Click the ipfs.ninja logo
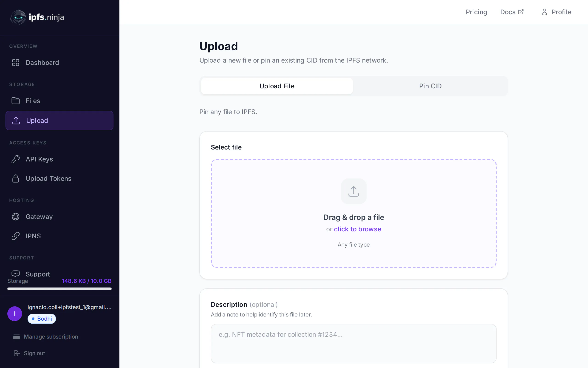This screenshot has width=588, height=368. click(37, 17)
